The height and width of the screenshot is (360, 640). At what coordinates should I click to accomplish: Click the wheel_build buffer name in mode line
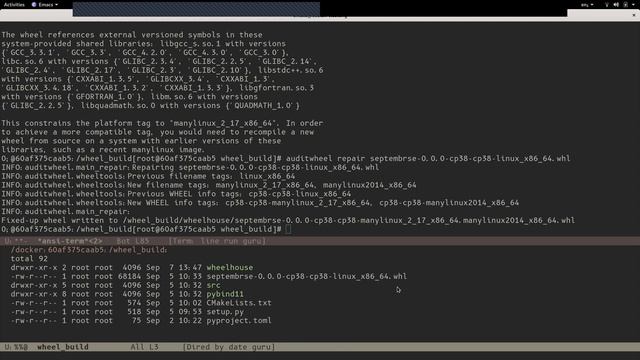[63, 347]
